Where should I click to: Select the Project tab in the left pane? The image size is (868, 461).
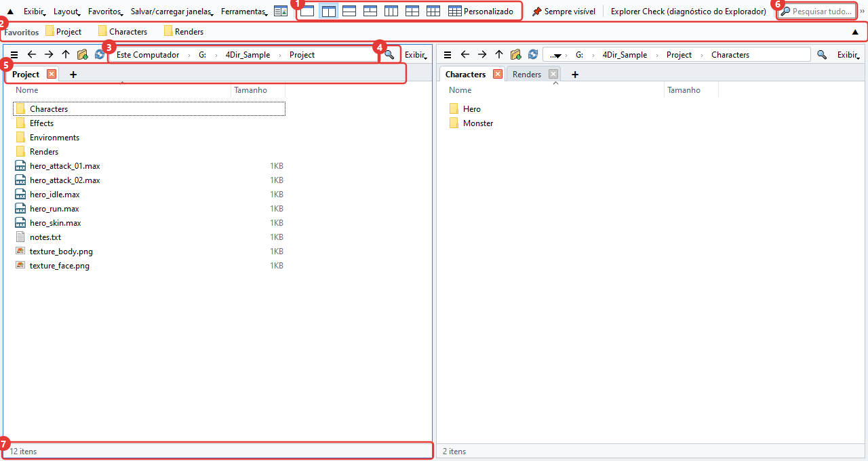click(x=26, y=75)
